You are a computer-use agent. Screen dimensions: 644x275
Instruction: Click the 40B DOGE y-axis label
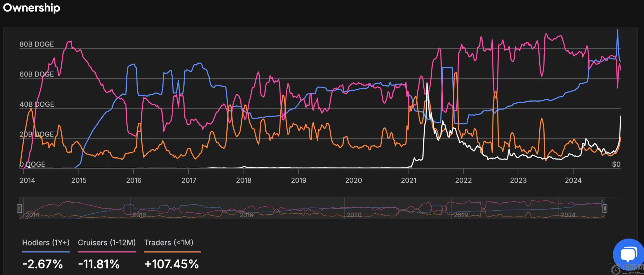coord(36,104)
